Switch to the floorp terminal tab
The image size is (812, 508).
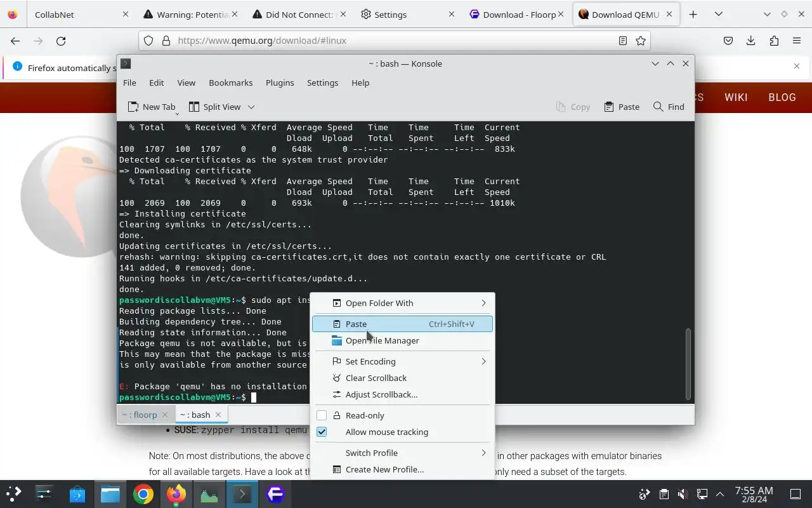pyautogui.click(x=140, y=415)
